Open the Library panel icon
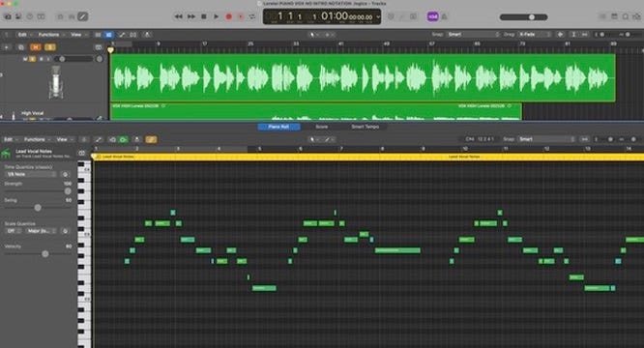Screen dimensions: 644x348 pyautogui.click(x=8, y=16)
